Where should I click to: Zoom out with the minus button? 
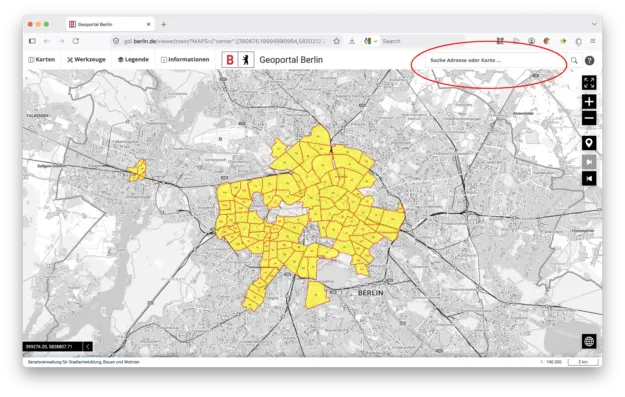click(589, 118)
